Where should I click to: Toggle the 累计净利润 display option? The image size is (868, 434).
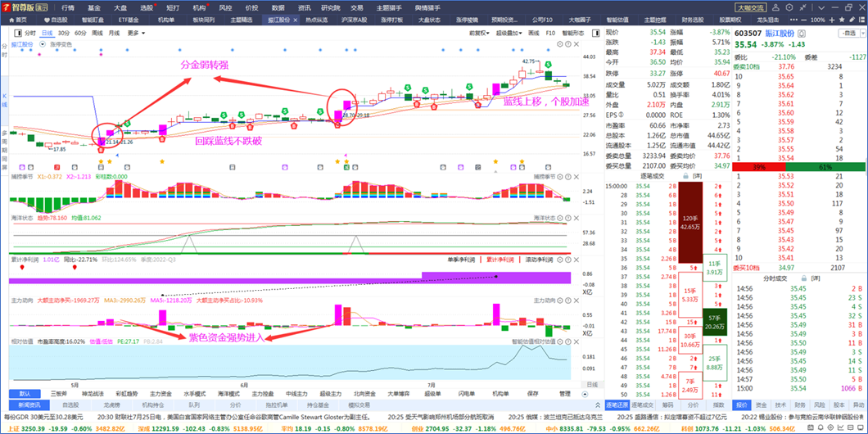click(501, 259)
